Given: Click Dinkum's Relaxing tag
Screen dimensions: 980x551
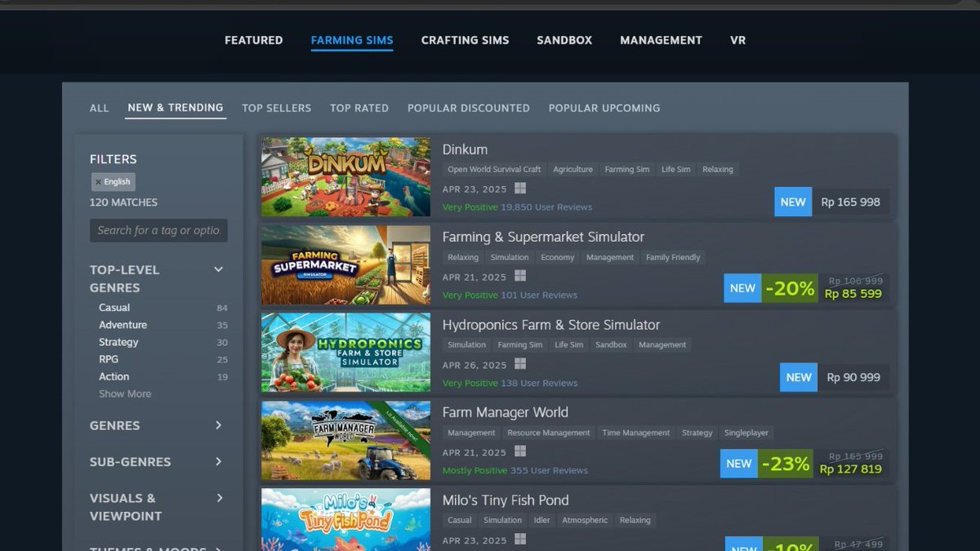Looking at the screenshot, I should tap(718, 170).
